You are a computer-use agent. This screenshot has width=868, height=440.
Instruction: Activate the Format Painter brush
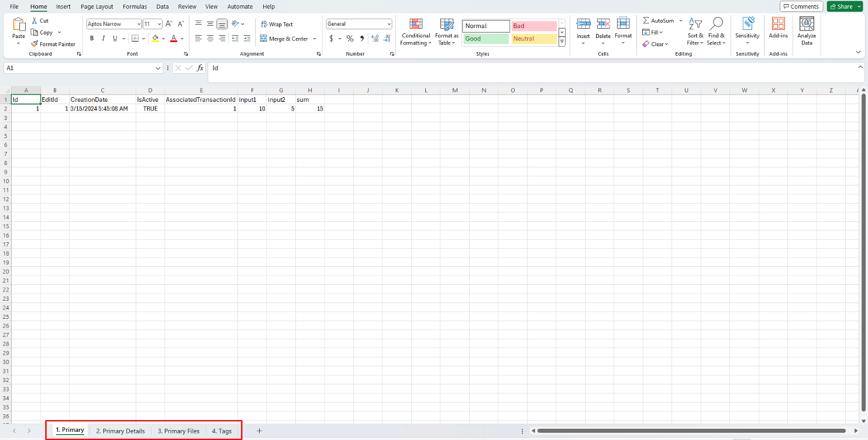pos(53,44)
